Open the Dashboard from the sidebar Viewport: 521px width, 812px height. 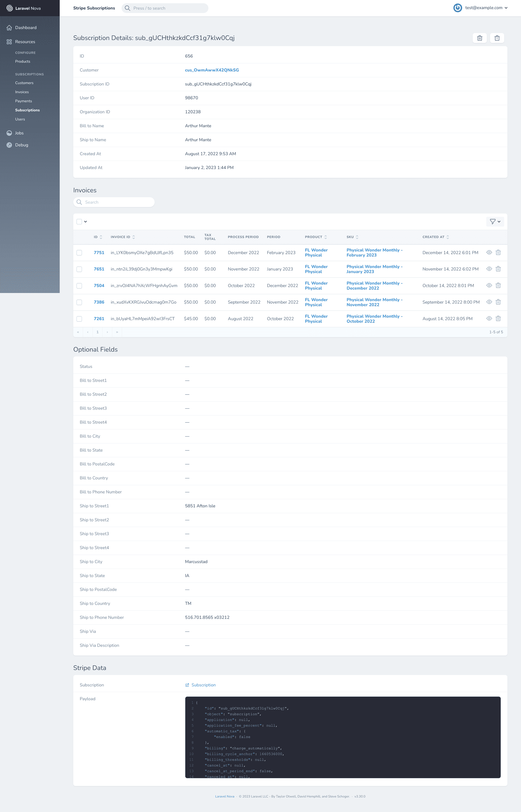coord(26,27)
